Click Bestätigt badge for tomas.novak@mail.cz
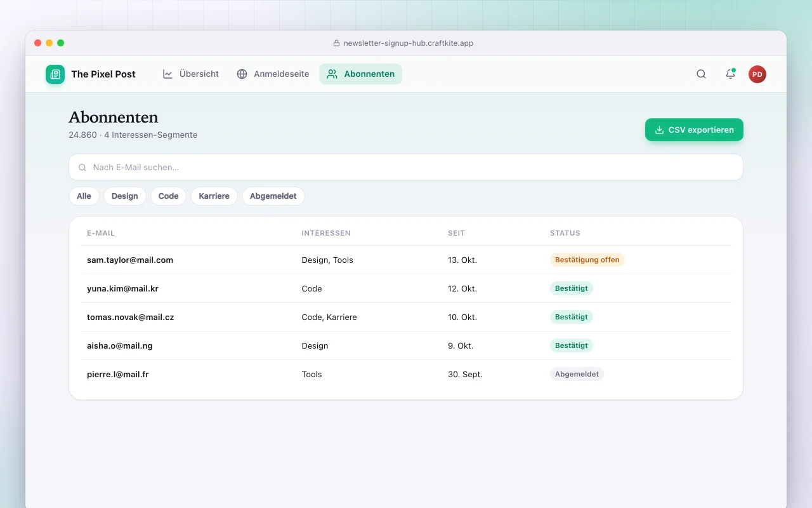 tap(572, 317)
